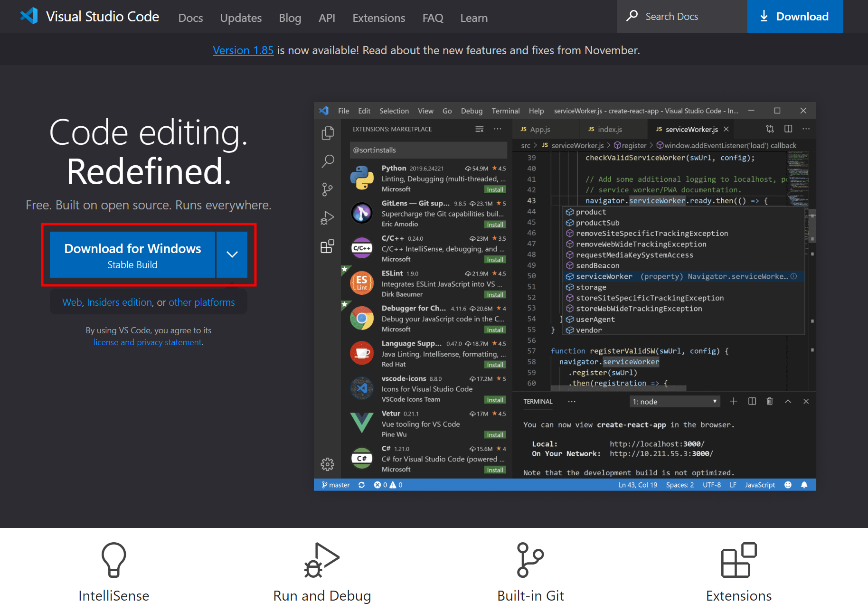Open the download options dropdown arrow
The image size is (868, 612).
(232, 254)
